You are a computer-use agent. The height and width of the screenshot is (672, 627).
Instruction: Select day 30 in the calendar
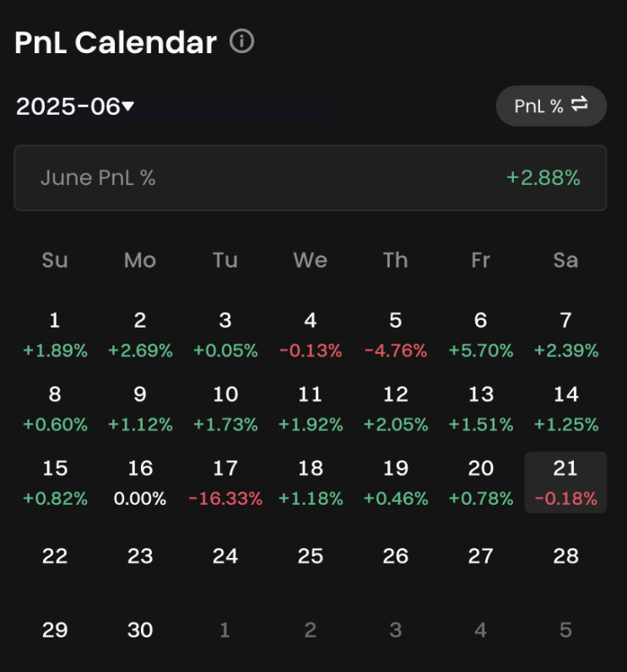(x=140, y=630)
